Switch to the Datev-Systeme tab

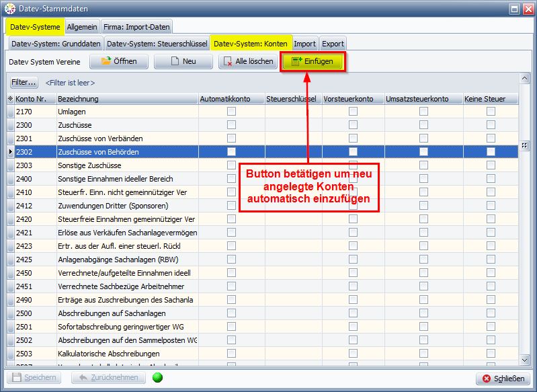[x=35, y=27]
